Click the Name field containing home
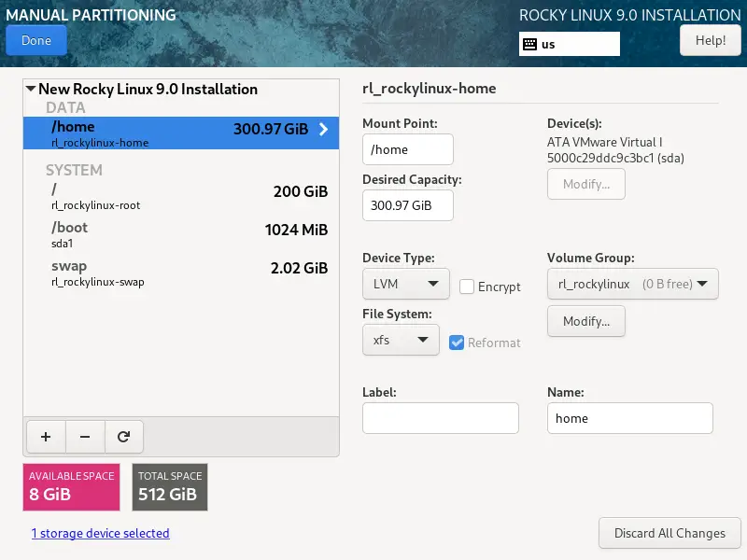Viewport: 747px width, 560px height. (629, 418)
